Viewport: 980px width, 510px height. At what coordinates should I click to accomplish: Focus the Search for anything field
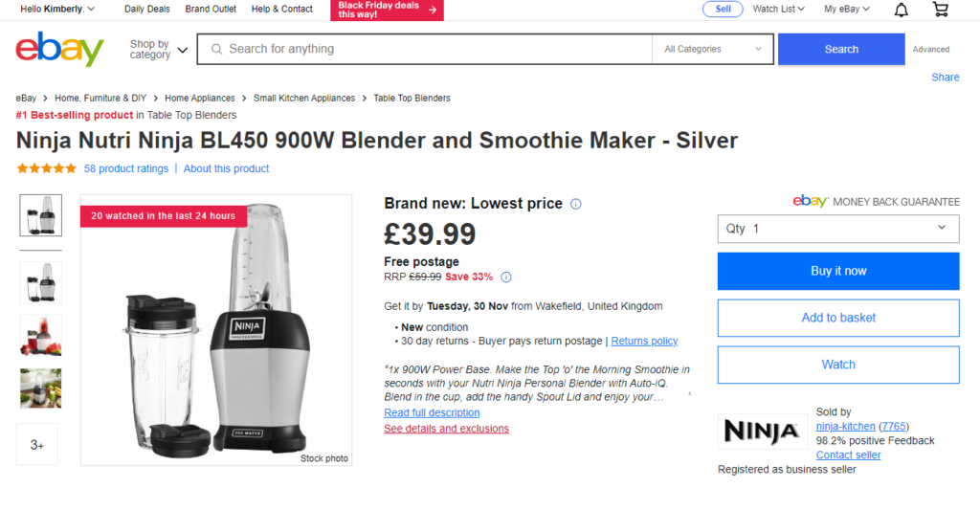click(431, 49)
